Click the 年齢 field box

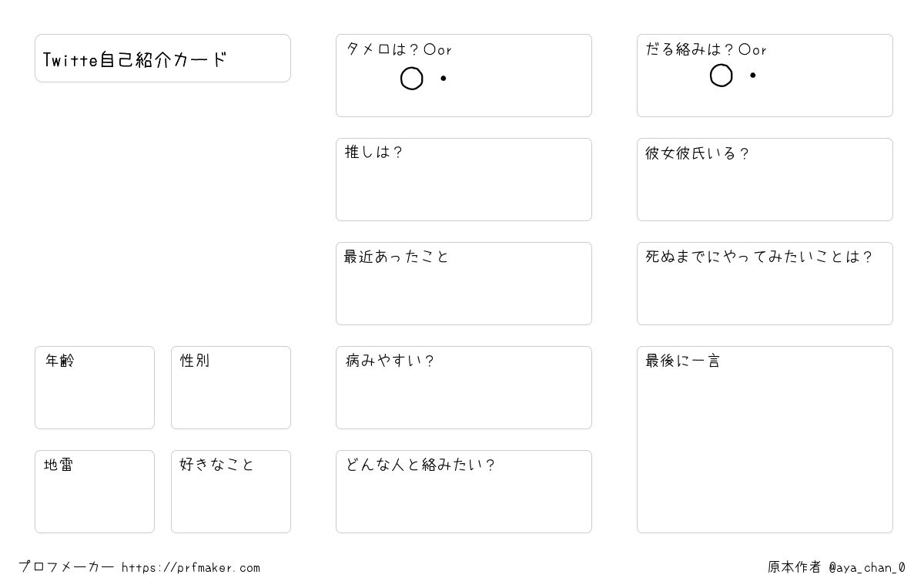pyautogui.click(x=95, y=388)
